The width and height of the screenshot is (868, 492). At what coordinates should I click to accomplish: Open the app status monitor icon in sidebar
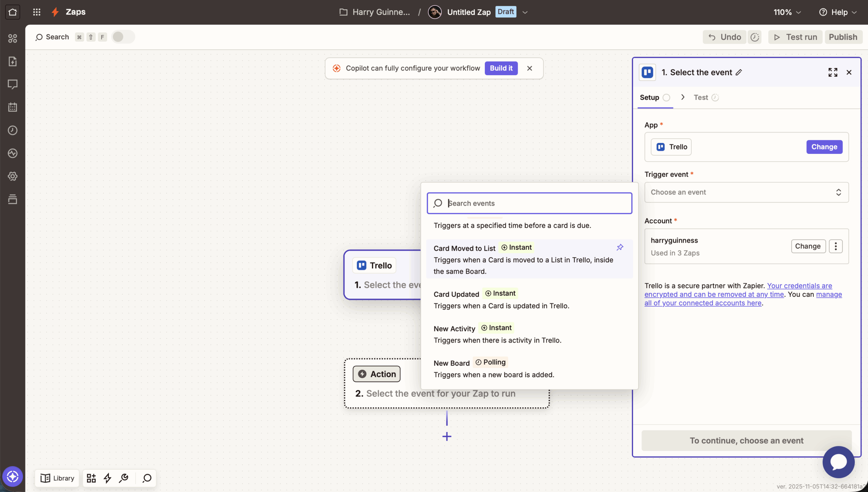[x=13, y=153]
